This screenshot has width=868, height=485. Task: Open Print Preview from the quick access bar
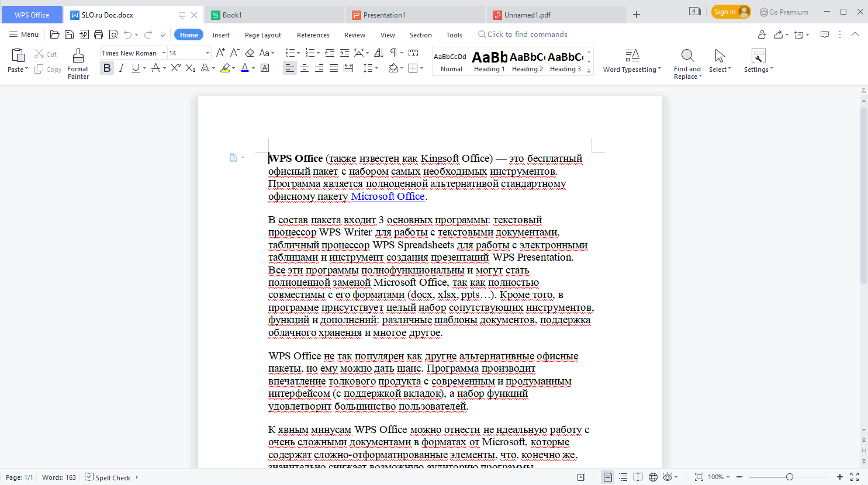coord(113,34)
